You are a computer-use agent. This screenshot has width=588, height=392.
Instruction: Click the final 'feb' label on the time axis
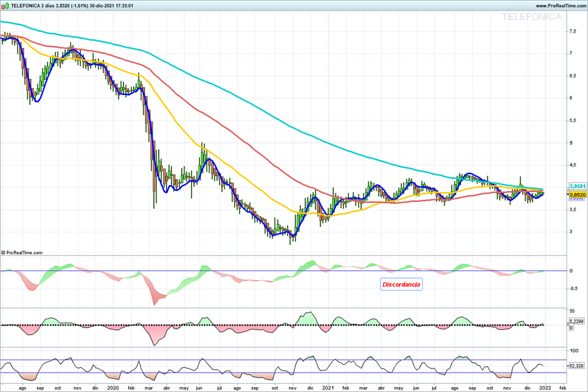(x=562, y=388)
